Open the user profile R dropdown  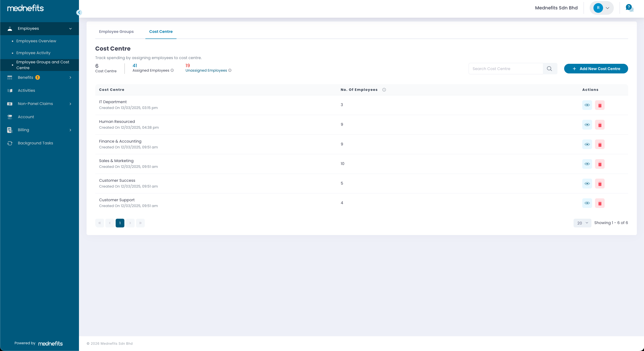(x=601, y=8)
